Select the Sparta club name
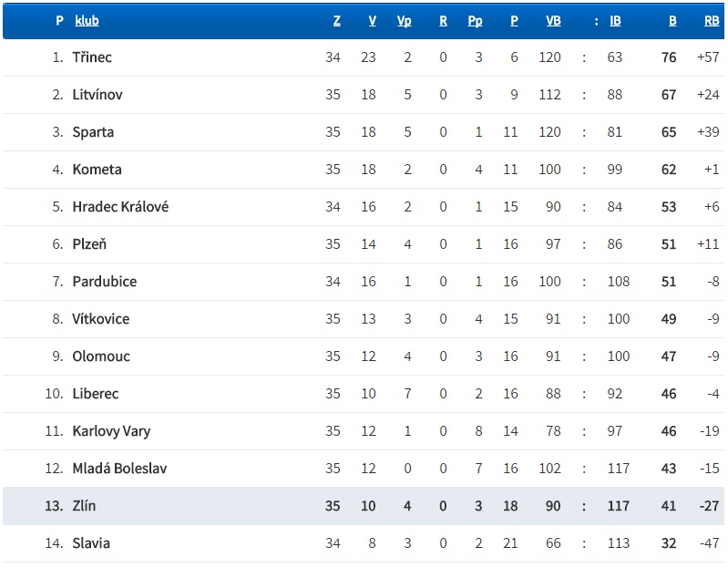 (93, 132)
